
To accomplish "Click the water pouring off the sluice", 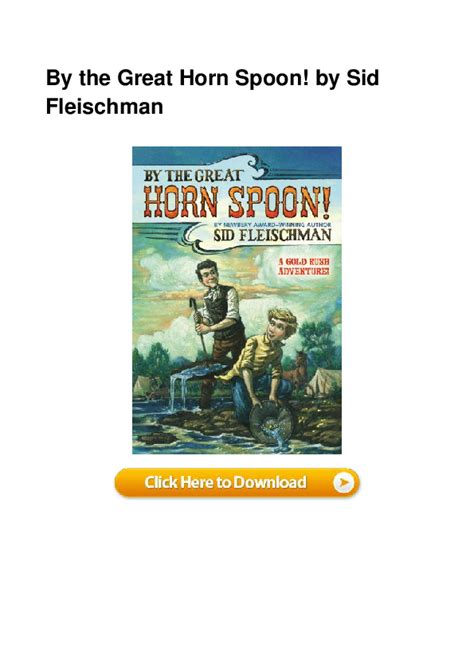I will [180, 390].
